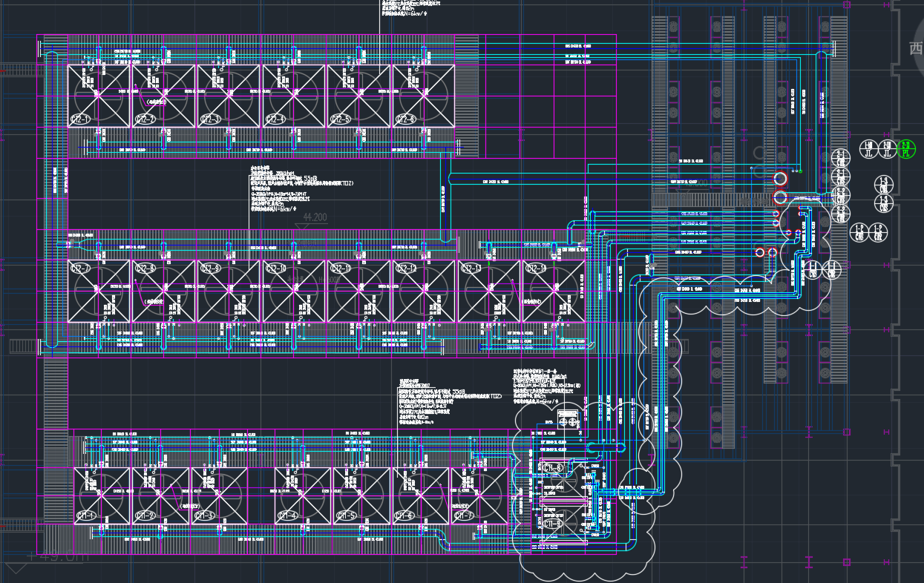Click the CT2-10 cooling tower tag

coord(275,268)
